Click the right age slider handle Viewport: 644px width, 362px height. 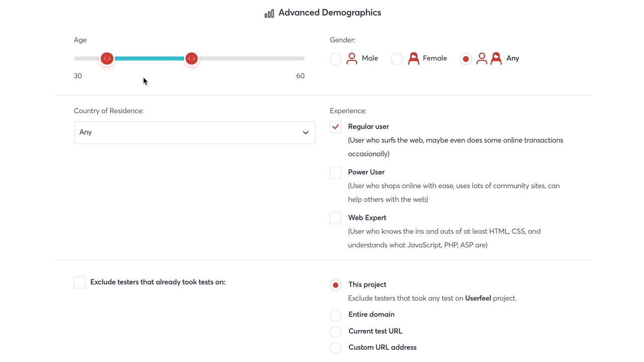pyautogui.click(x=191, y=59)
